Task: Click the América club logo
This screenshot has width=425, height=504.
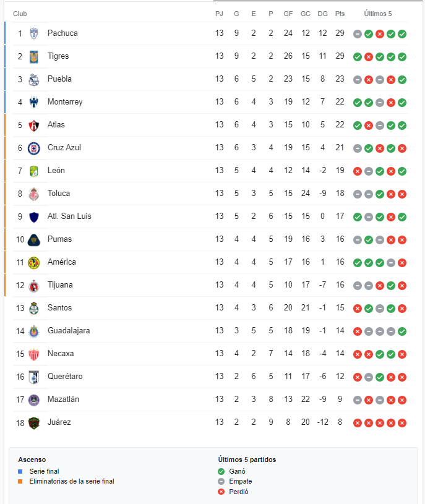Action: click(x=33, y=262)
